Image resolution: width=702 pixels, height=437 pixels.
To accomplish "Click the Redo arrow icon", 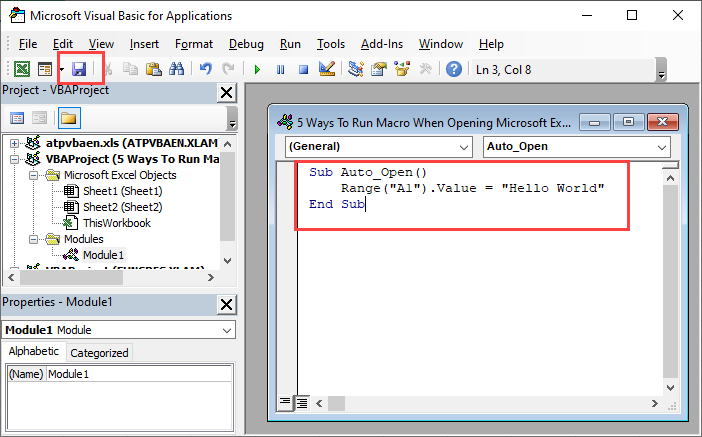I will point(228,69).
